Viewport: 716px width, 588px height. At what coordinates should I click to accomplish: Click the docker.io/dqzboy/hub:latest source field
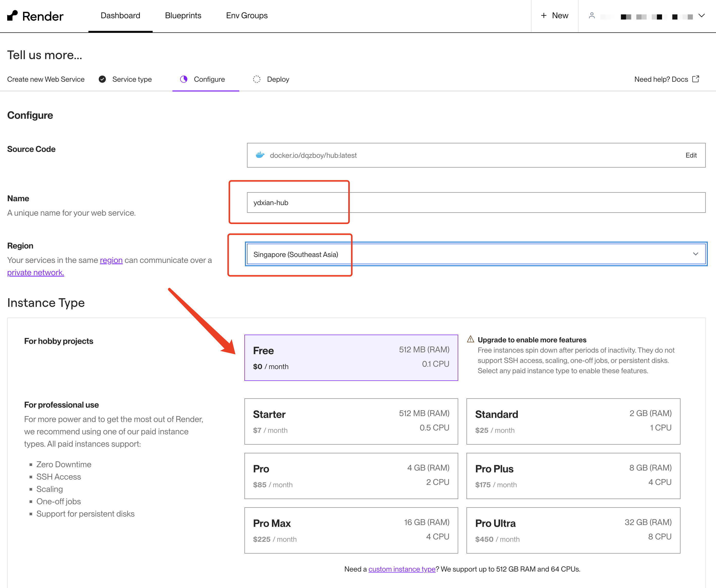[x=476, y=155]
